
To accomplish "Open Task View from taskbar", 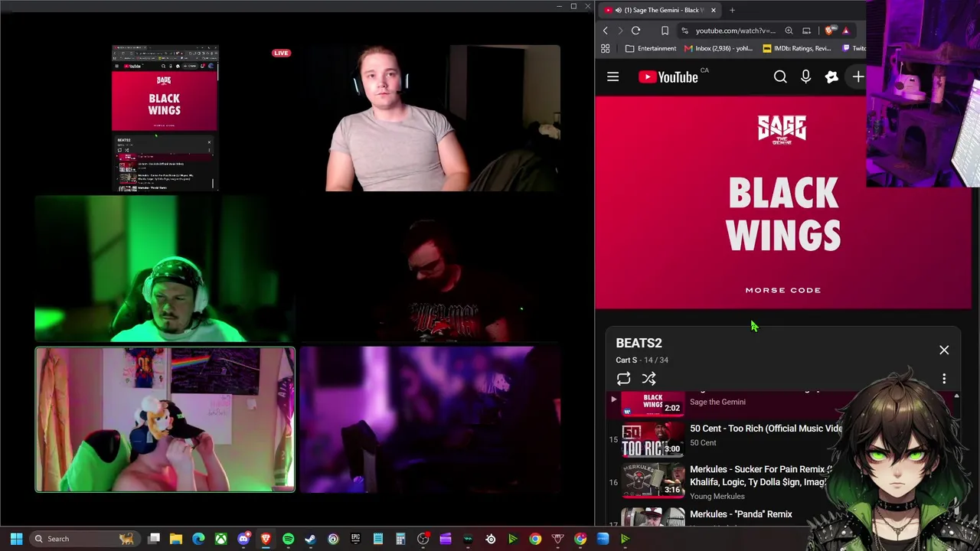I will pyautogui.click(x=153, y=539).
